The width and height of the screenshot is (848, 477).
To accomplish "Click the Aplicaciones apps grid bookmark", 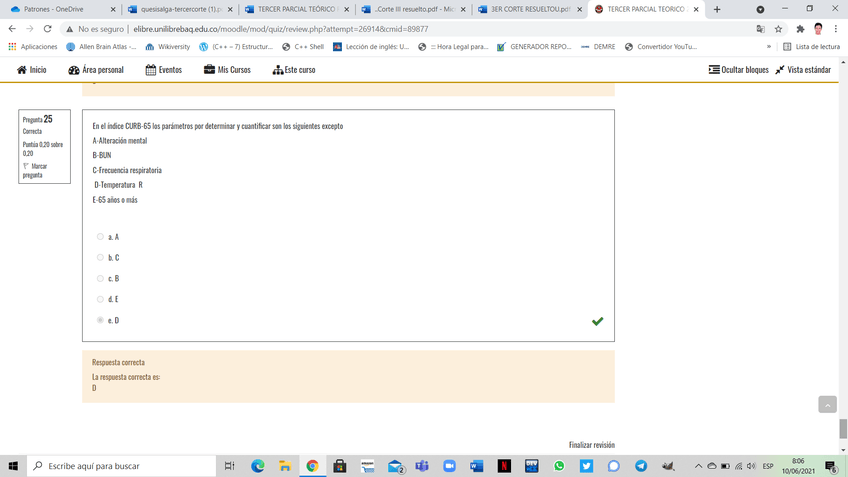I will pos(32,47).
